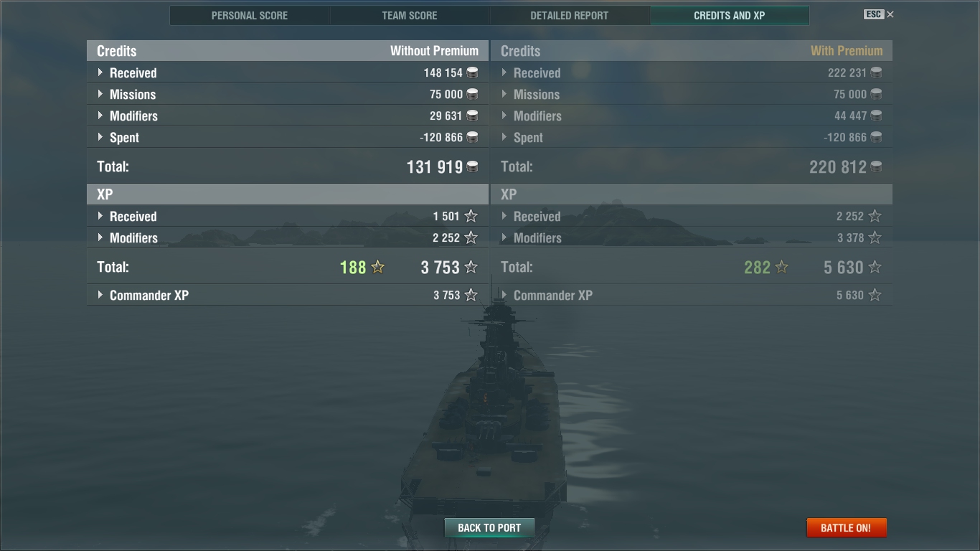Expand the XP Modifiers row showing 2 252
This screenshot has width=980, height=551.
pos(288,237)
